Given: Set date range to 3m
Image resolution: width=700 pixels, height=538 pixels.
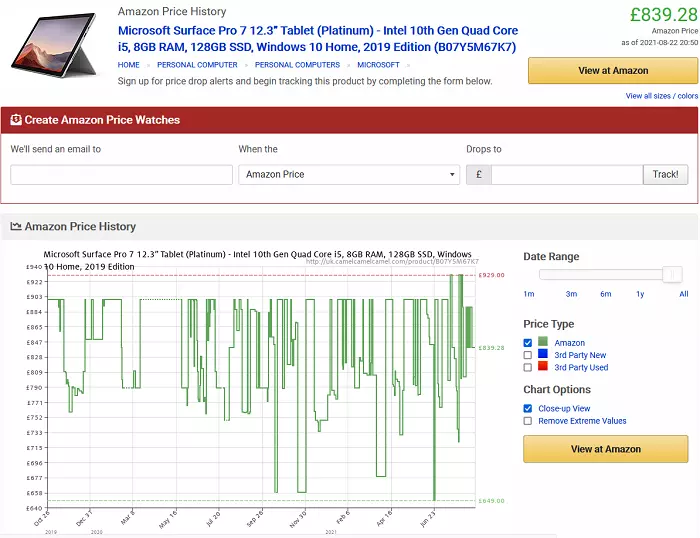Looking at the screenshot, I should (571, 294).
